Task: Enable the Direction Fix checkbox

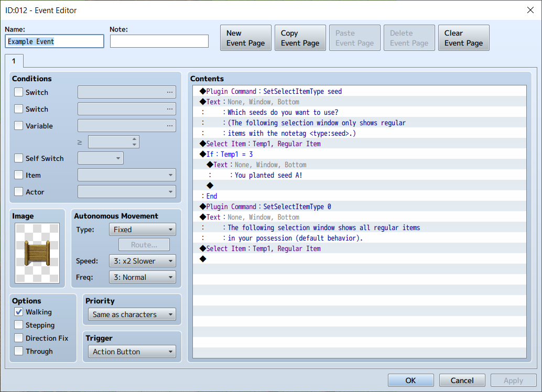Action: [x=19, y=338]
